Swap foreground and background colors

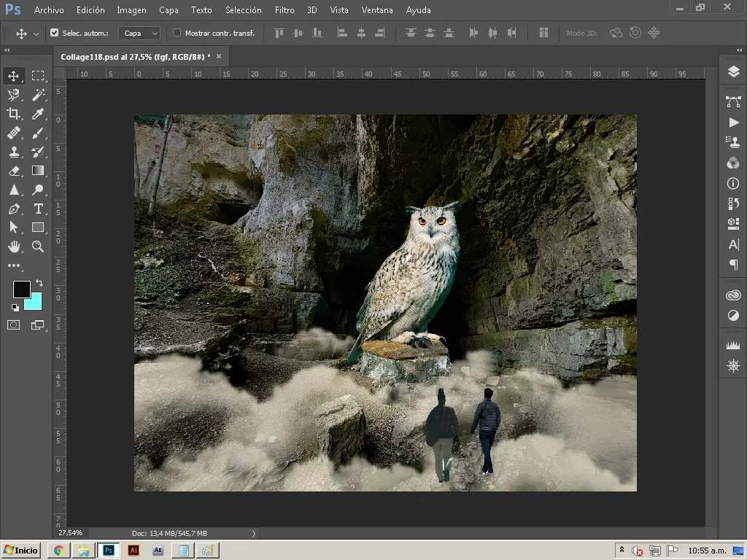point(39,283)
